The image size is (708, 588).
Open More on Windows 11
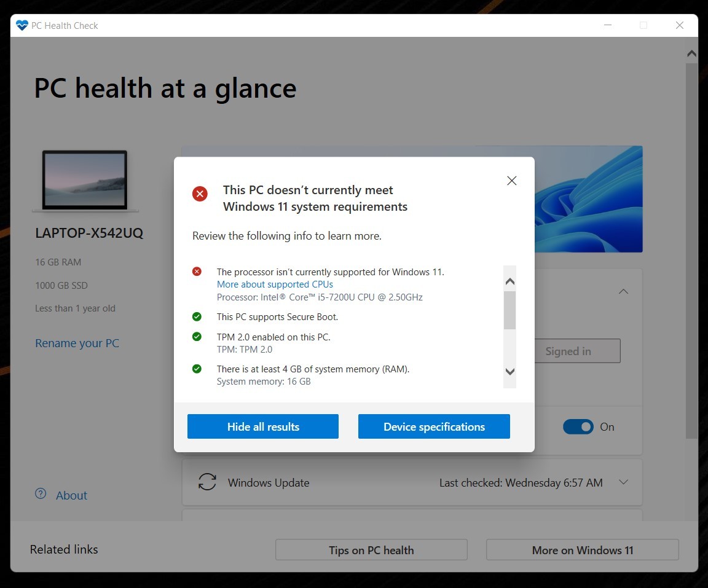(x=583, y=550)
